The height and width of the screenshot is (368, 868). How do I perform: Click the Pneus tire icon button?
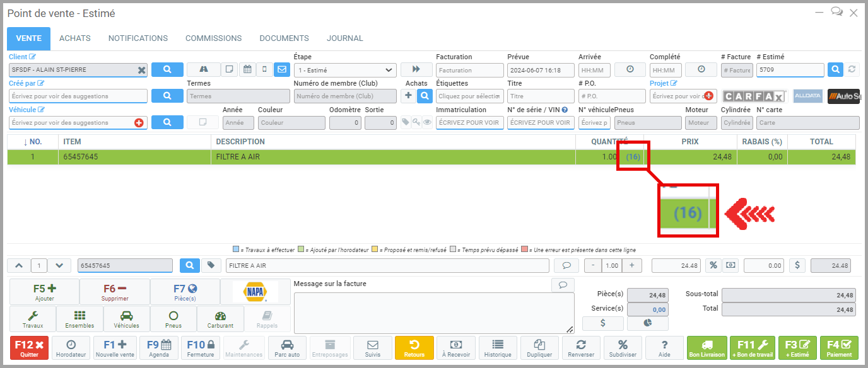tap(173, 319)
